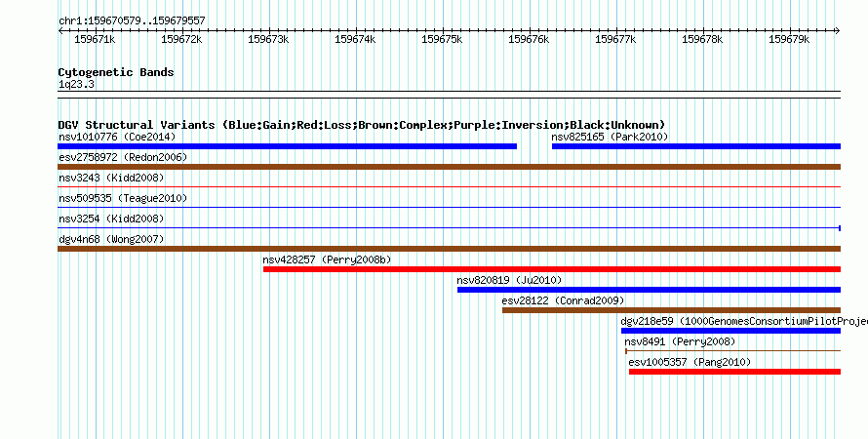Select the 1q23.3 band label
The image size is (868, 439).
76,84
